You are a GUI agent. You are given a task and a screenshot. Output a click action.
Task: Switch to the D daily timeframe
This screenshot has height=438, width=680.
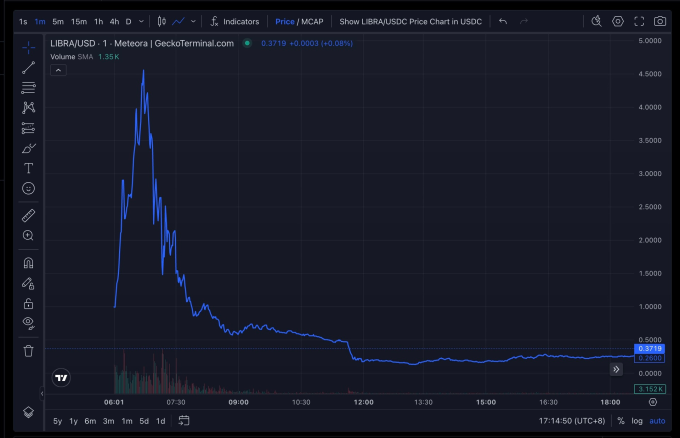128,22
